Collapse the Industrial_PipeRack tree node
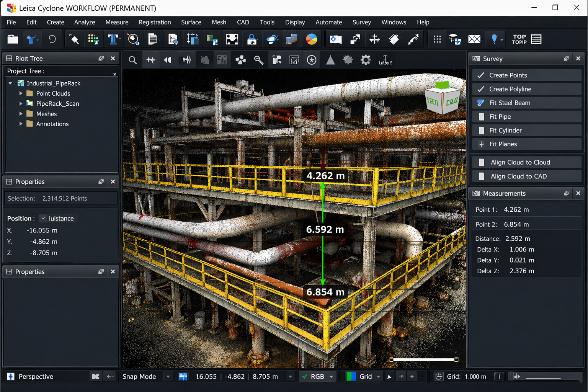Viewport: 588px width, 392px height. [10, 83]
